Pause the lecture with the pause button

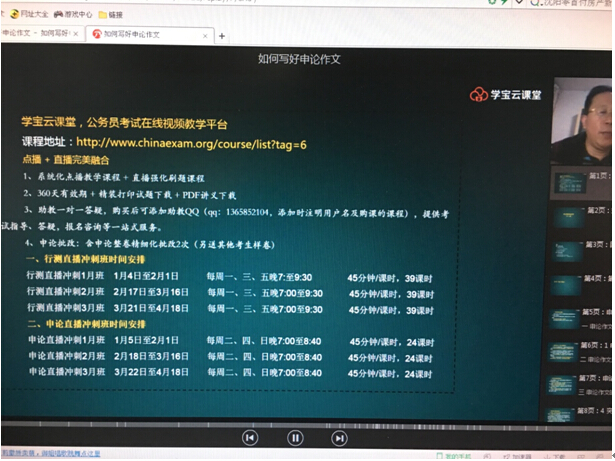(295, 438)
